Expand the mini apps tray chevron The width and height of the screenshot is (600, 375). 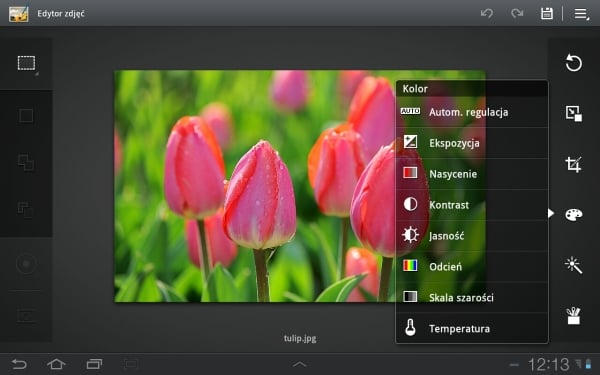point(300,364)
